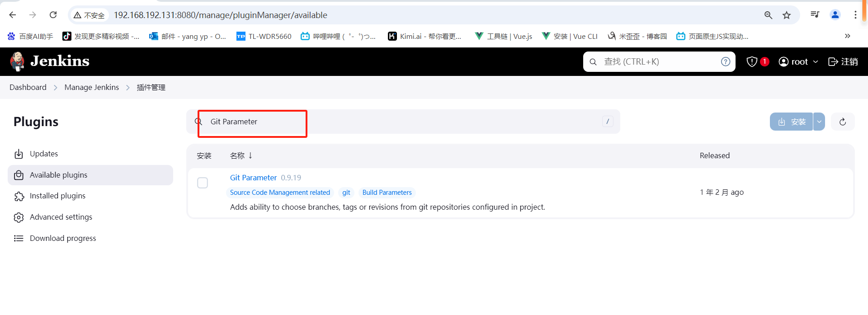Open Download progress in the sidebar
The image size is (868, 315).
(x=90, y=238)
